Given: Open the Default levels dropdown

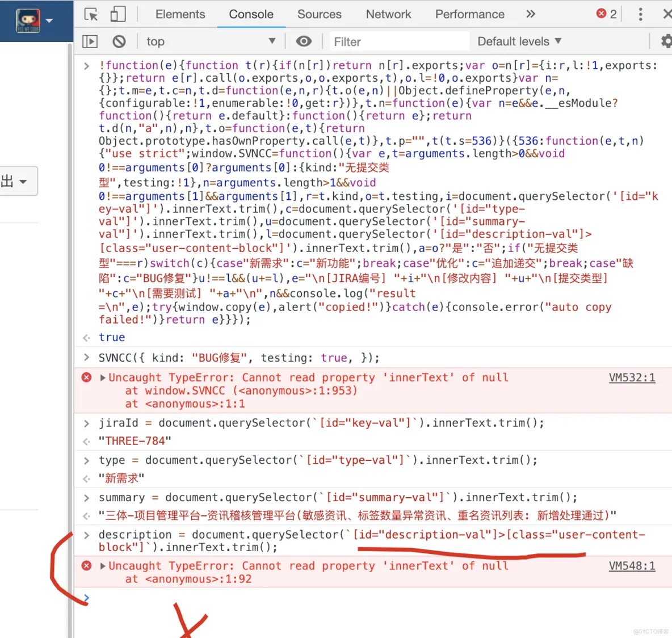Looking at the screenshot, I should 519,41.
